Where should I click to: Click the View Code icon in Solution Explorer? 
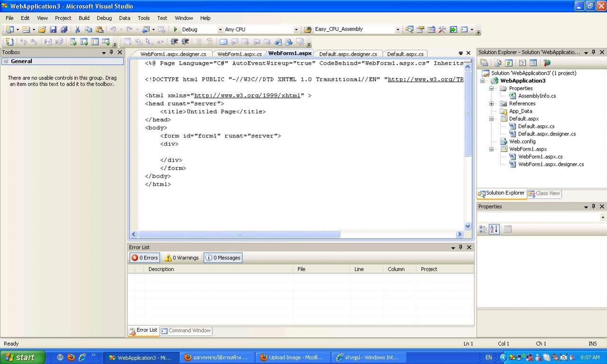click(522, 63)
